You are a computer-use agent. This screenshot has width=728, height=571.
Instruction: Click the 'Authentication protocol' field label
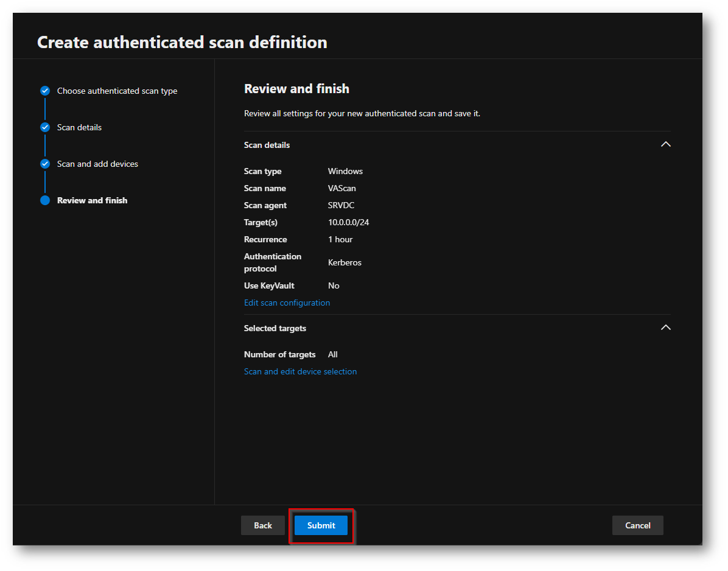pos(273,263)
